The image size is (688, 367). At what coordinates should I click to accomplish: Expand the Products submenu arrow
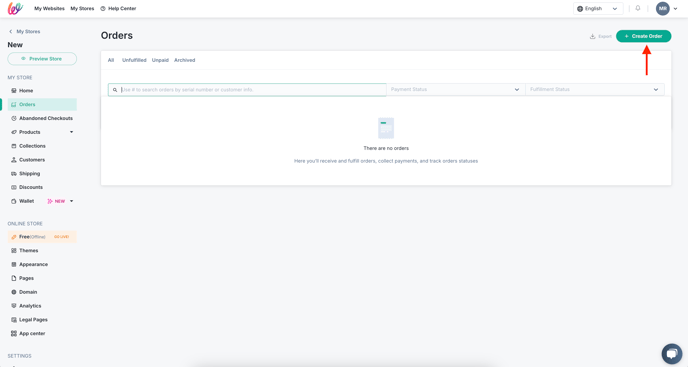tap(72, 132)
